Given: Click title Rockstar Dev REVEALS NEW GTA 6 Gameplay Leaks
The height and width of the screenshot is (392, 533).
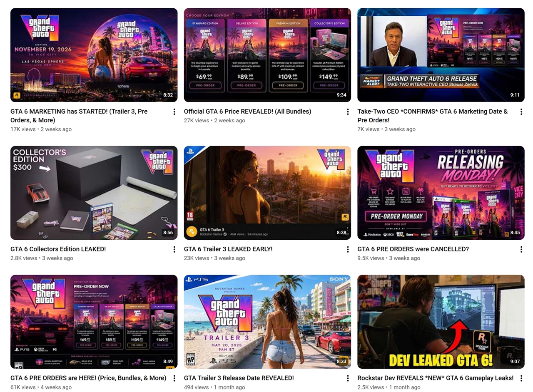Looking at the screenshot, I should coord(436,378).
